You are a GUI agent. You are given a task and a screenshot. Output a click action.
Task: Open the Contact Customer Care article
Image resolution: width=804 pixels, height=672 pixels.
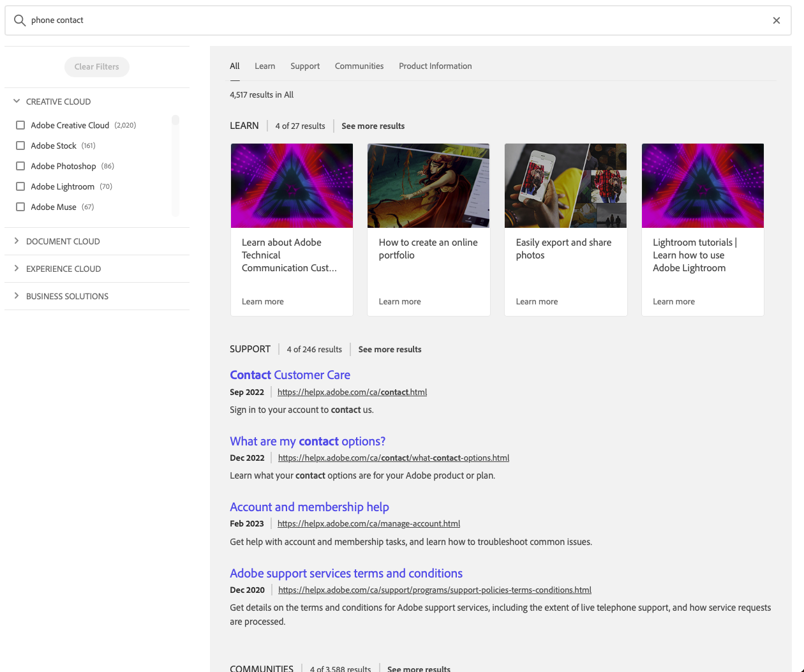click(290, 375)
